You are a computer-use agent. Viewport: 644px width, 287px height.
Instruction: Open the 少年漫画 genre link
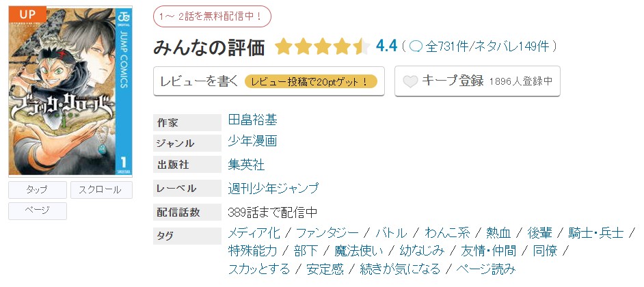(x=252, y=142)
